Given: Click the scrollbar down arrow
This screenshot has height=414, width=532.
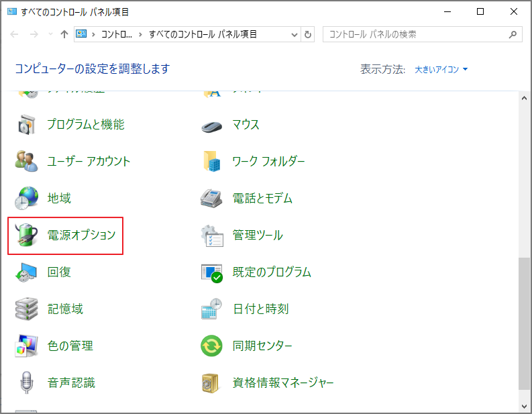Looking at the screenshot, I should (x=524, y=406).
